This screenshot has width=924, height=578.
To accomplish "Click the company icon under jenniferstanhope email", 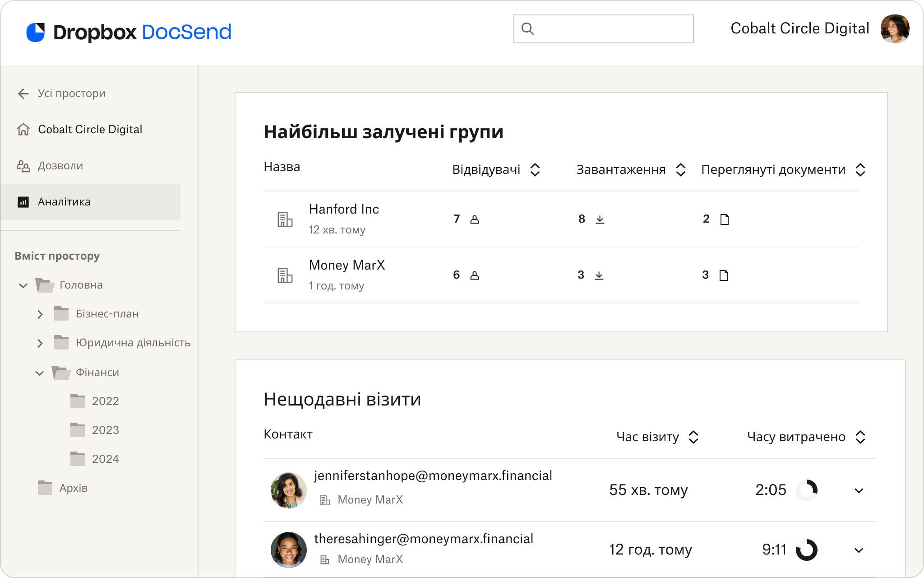I will [325, 500].
